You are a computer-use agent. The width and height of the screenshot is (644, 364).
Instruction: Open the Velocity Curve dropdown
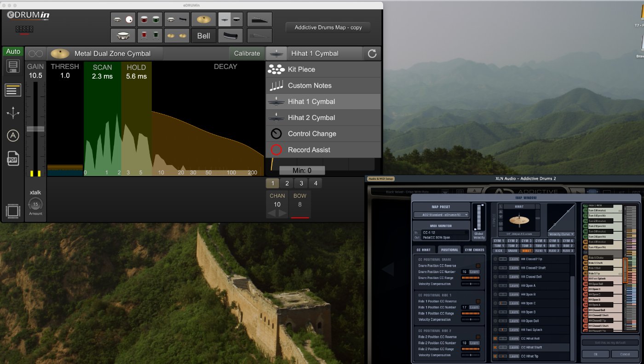click(562, 234)
